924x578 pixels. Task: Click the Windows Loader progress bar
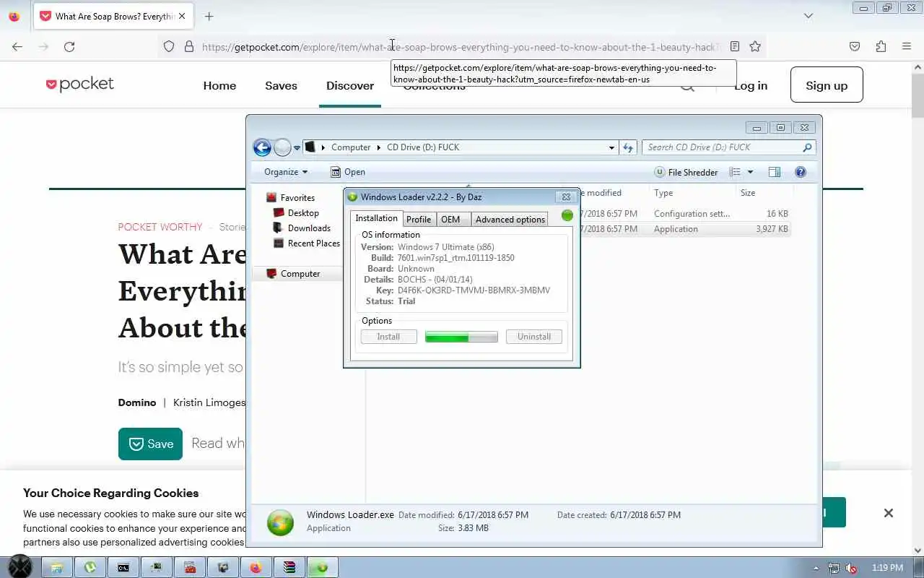click(461, 337)
